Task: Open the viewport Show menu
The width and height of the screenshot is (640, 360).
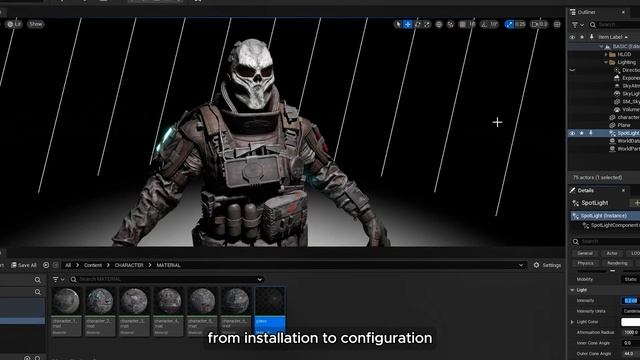Action: coord(36,24)
